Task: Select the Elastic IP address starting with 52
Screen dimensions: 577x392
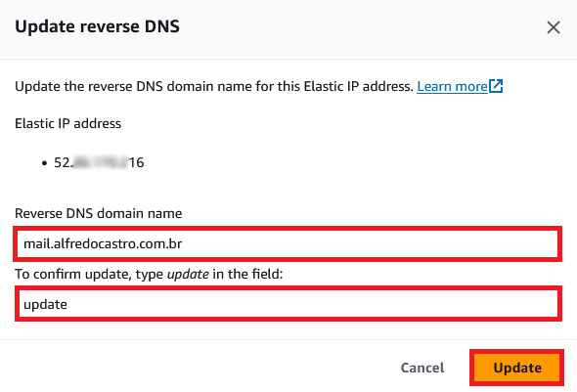Action: [x=99, y=162]
